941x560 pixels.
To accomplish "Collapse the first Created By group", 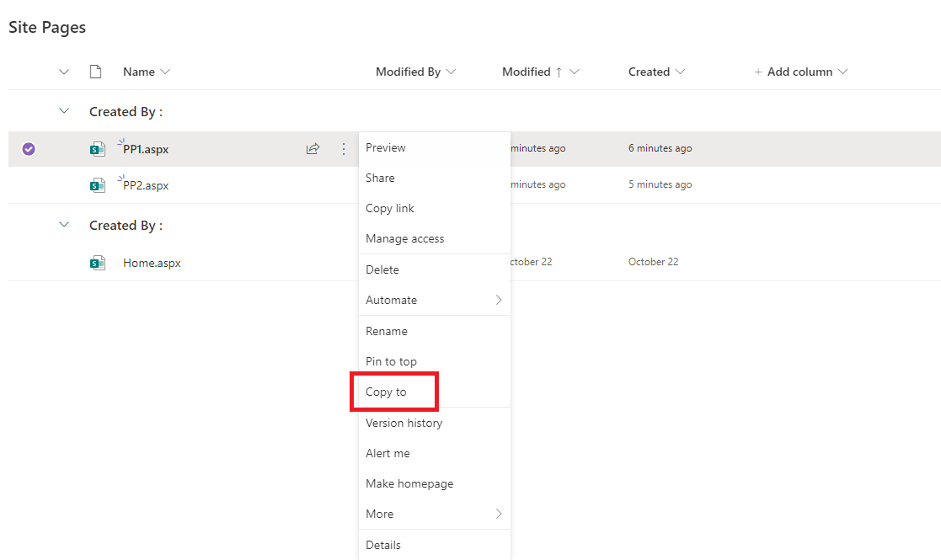I will [64, 111].
